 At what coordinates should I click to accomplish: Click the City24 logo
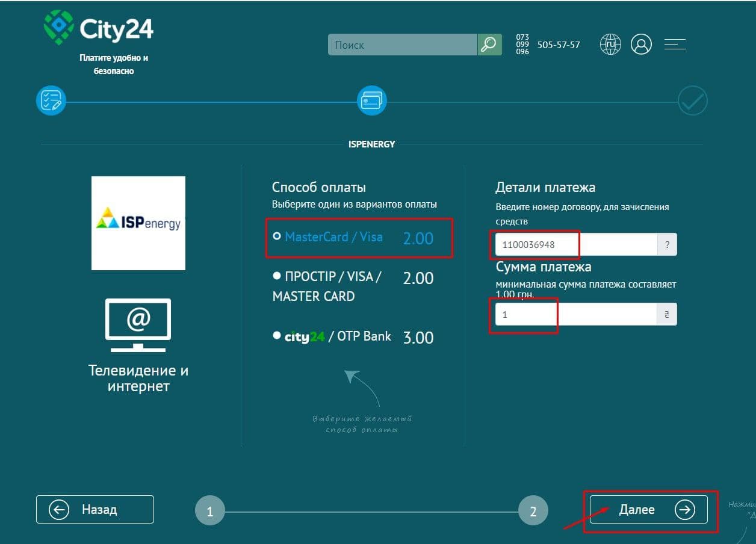99,28
